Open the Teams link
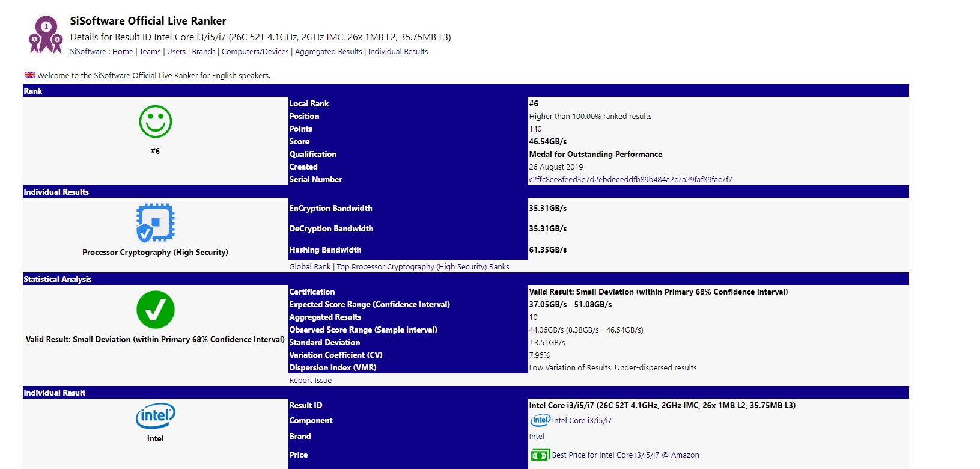Image resolution: width=980 pixels, height=469 pixels. 150,52
